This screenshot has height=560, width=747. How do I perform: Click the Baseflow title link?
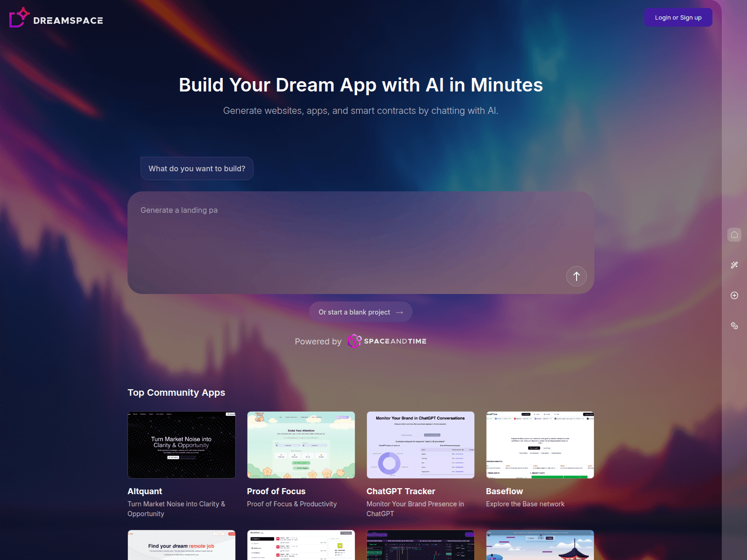point(504,491)
